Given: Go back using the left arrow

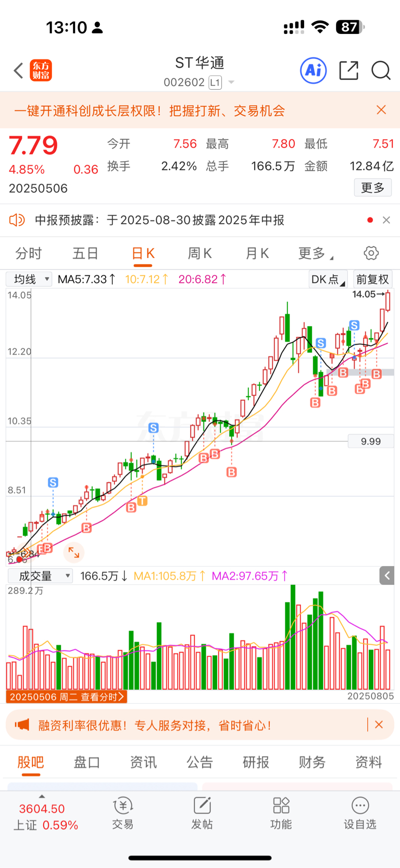Looking at the screenshot, I should (x=18, y=70).
